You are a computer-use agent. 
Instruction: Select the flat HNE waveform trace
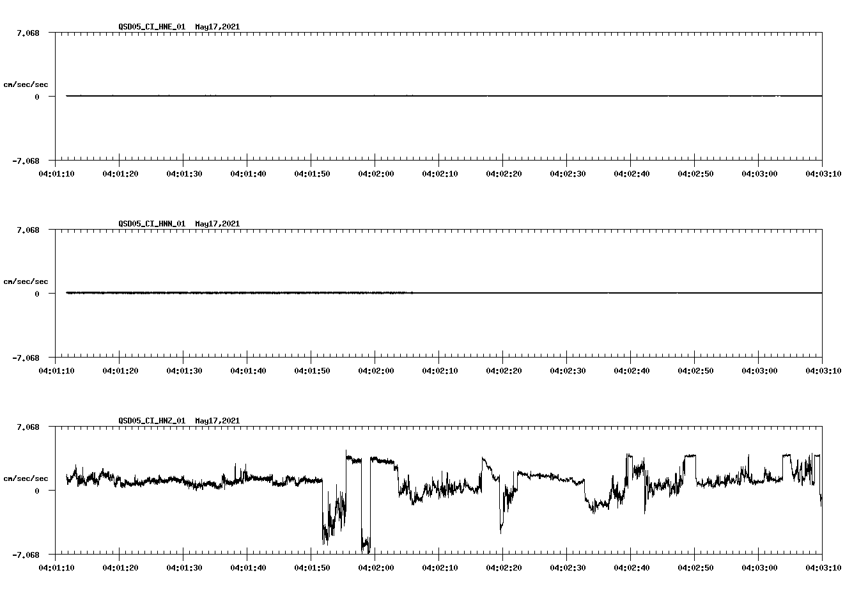pyautogui.click(x=384, y=96)
